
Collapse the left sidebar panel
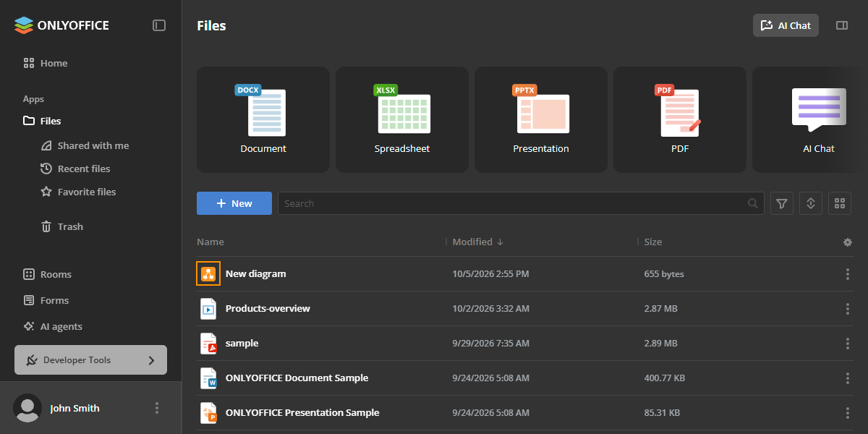pyautogui.click(x=159, y=25)
